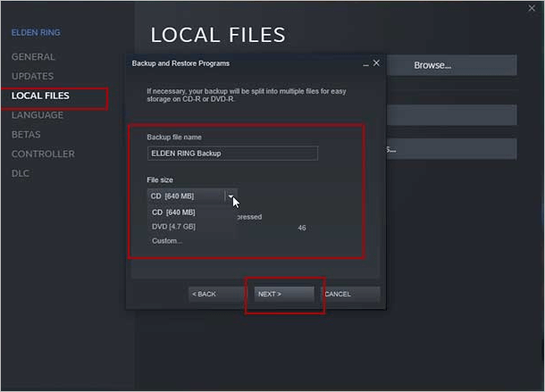545x392 pixels.
Task: Go back with the < BACK button
Action: [x=205, y=294]
